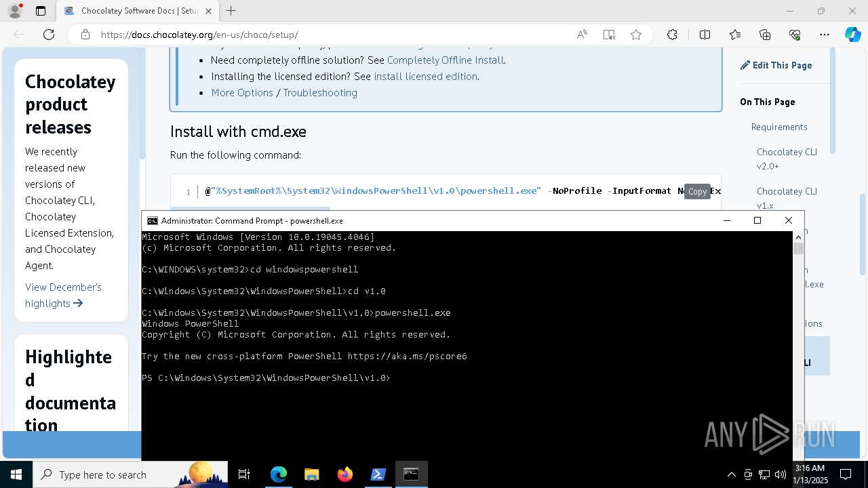Click the Command Prompt window icon
The height and width of the screenshot is (488, 868).
coord(153,221)
